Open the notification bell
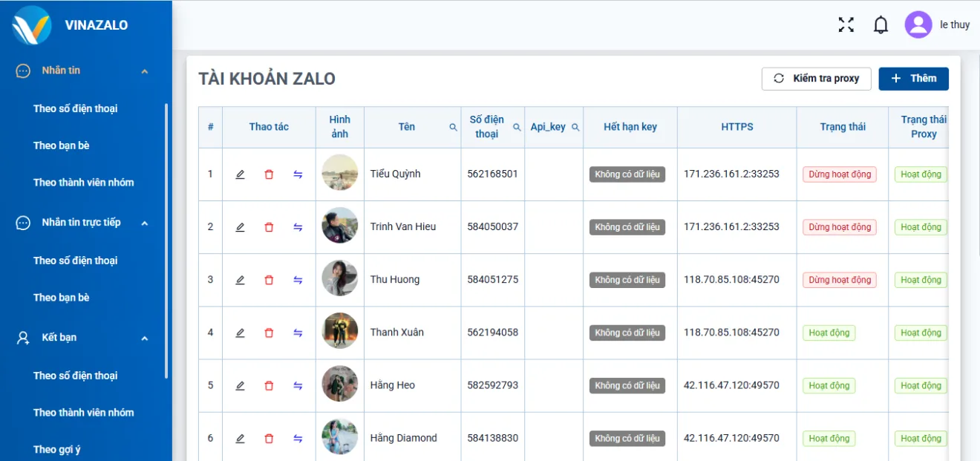This screenshot has width=980, height=461. pos(881,24)
